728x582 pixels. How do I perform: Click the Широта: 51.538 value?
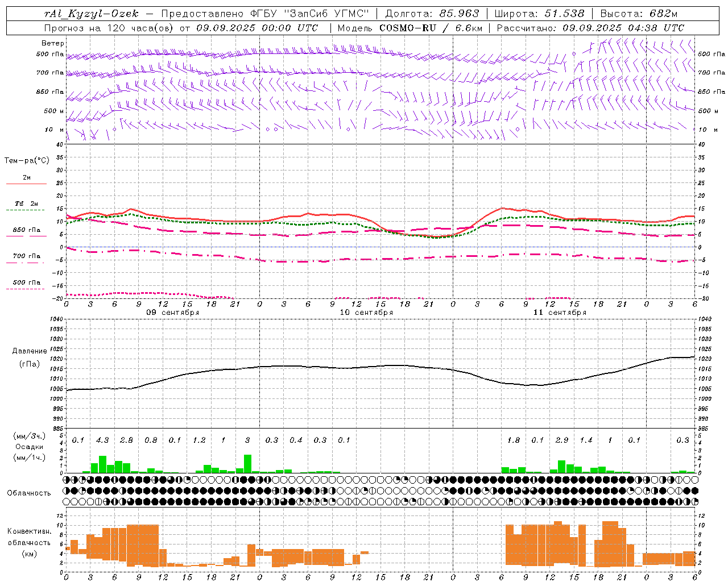539,14
